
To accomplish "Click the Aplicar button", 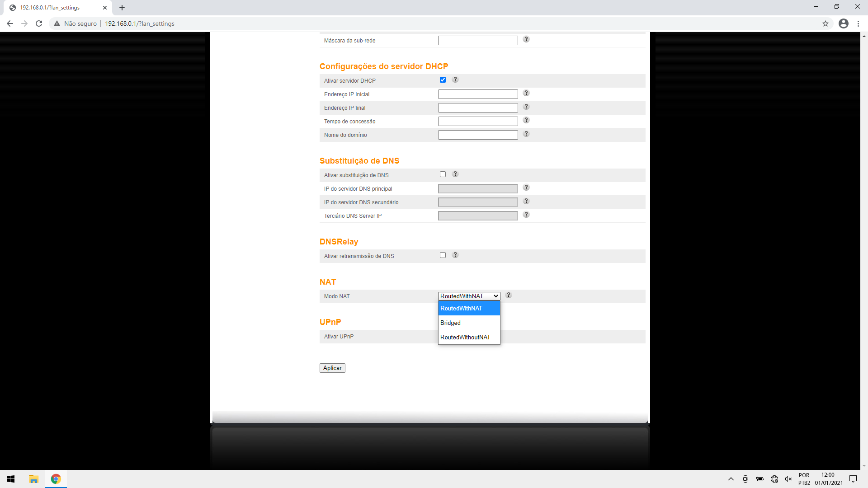I will pos(332,368).
